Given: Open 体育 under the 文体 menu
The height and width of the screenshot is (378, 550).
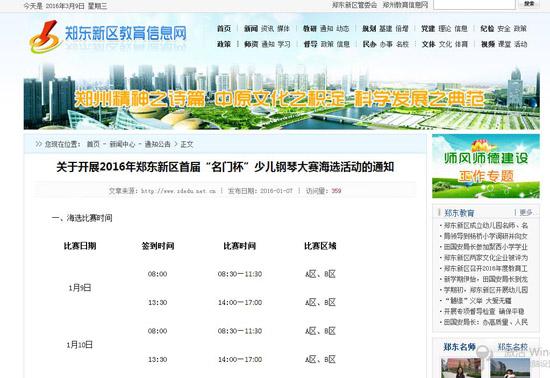Looking at the screenshot, I should [x=462, y=44].
